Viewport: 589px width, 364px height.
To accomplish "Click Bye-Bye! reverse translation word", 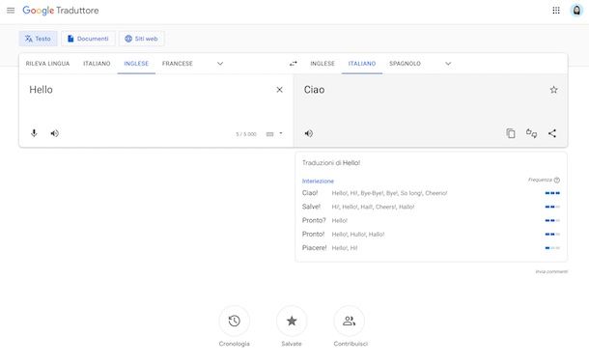I will [x=372, y=193].
